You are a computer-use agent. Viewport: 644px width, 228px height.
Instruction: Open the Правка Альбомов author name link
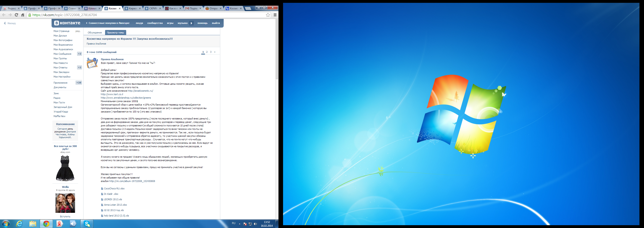tap(112, 59)
